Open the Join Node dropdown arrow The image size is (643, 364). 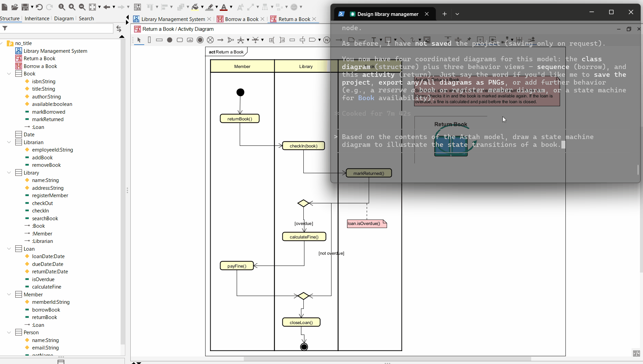[262, 40]
